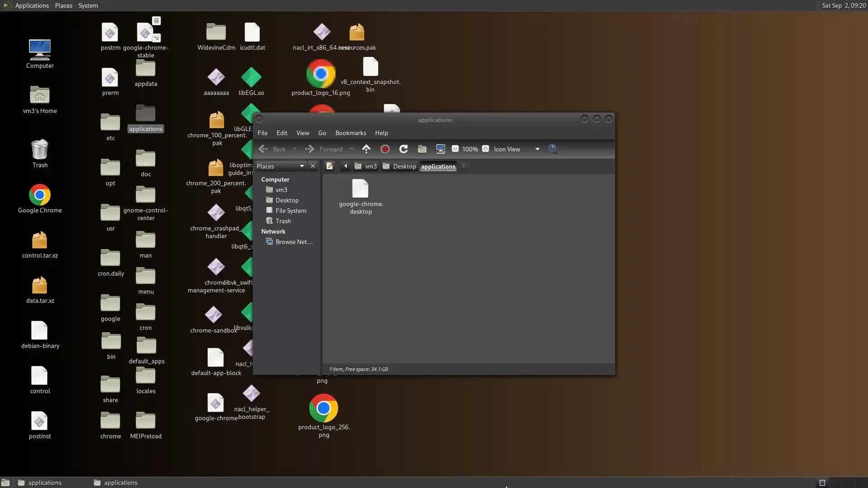Open the Places menu in top panel

tap(63, 5)
